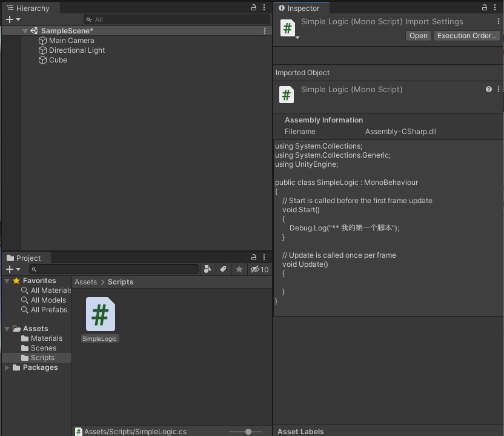The height and width of the screenshot is (436, 504).
Task: Click the help question-mark icon in Inspector
Action: point(488,89)
